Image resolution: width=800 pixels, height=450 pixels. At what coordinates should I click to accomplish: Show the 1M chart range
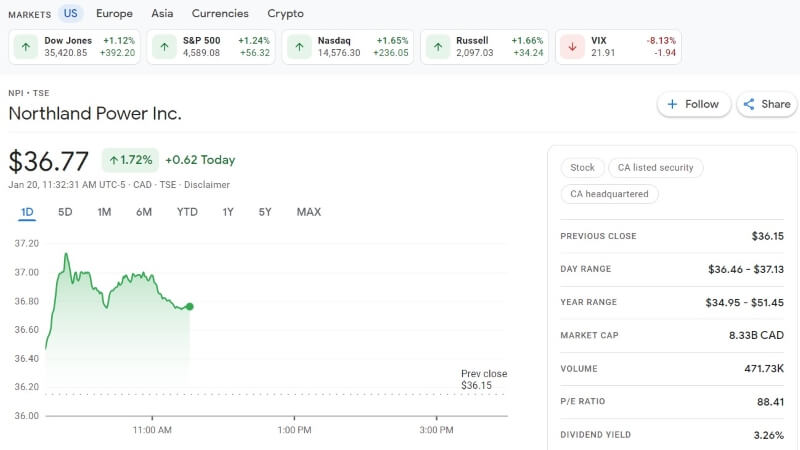(x=104, y=212)
